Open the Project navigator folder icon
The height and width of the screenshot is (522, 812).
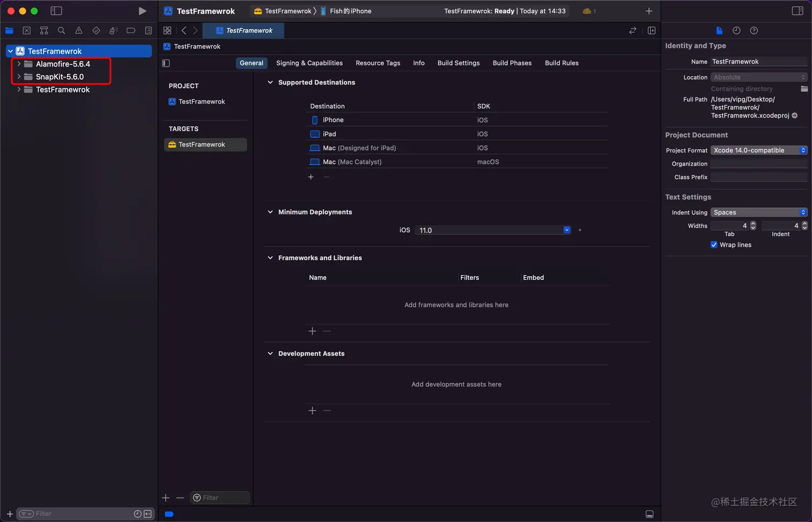[9, 31]
